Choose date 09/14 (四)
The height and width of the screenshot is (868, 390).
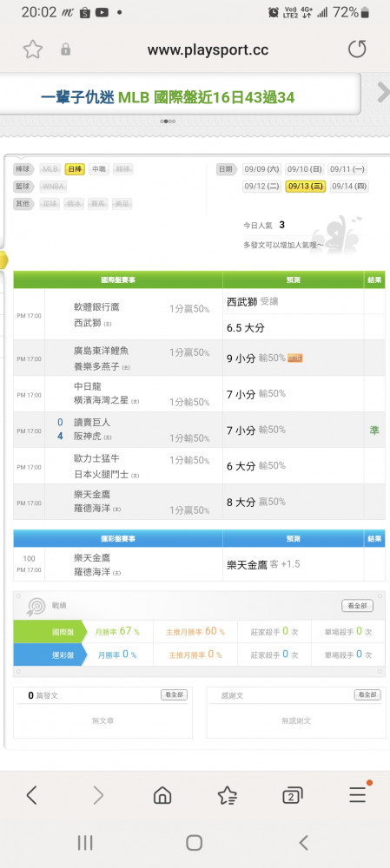click(348, 187)
